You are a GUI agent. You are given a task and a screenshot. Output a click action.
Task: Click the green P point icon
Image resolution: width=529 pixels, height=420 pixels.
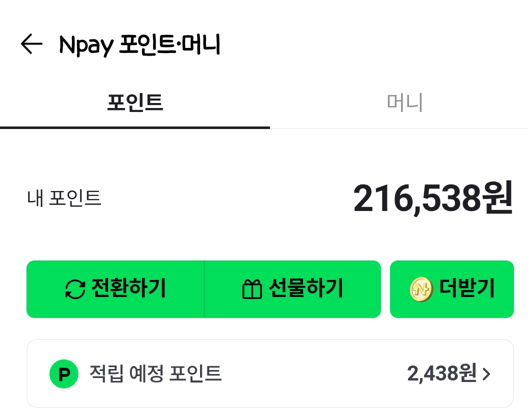63,373
